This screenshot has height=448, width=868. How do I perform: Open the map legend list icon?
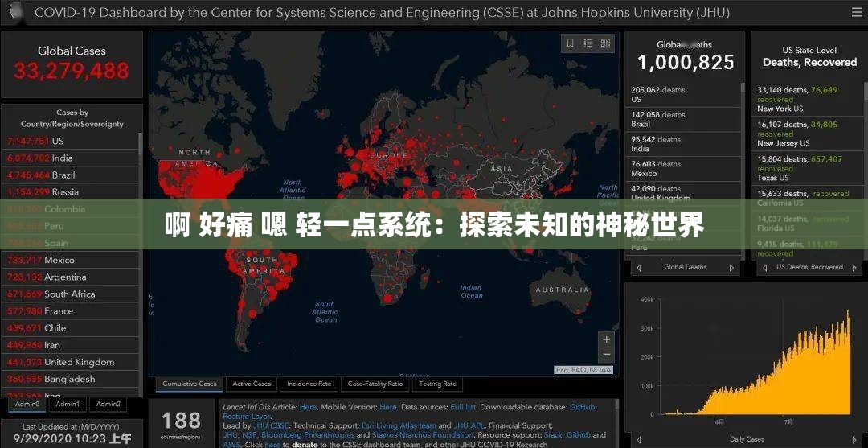click(x=588, y=43)
